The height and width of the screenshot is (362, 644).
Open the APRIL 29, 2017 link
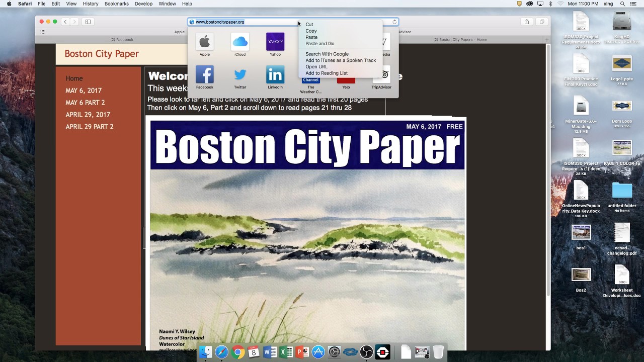88,115
